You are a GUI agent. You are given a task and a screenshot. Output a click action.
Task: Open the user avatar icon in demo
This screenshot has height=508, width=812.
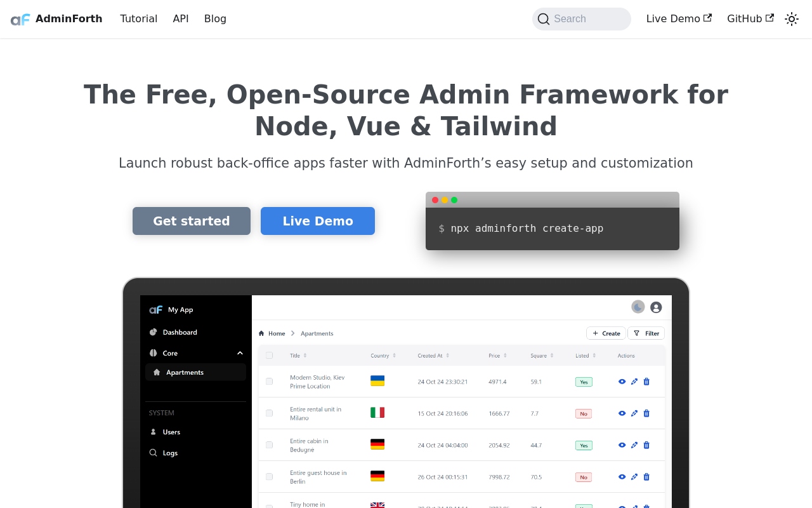click(x=656, y=307)
